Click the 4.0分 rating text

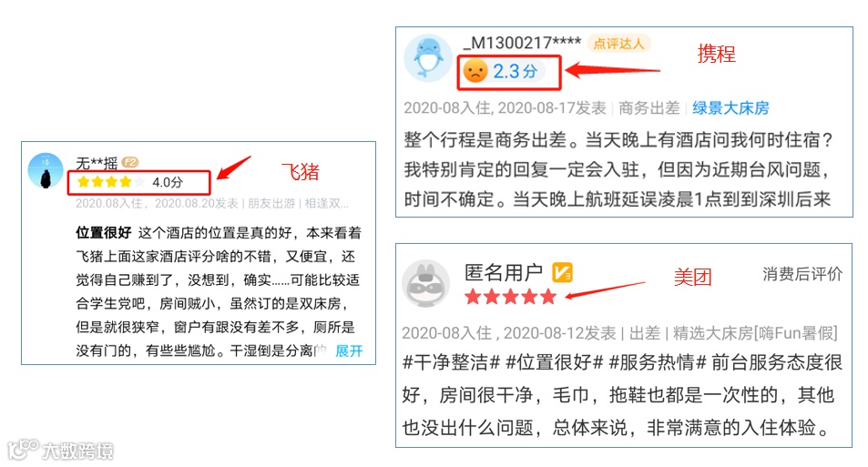(168, 182)
